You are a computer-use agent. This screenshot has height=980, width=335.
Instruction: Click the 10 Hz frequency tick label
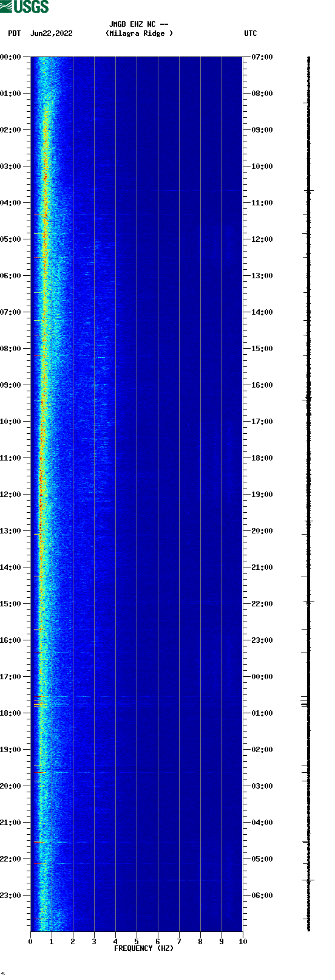pyautogui.click(x=243, y=942)
